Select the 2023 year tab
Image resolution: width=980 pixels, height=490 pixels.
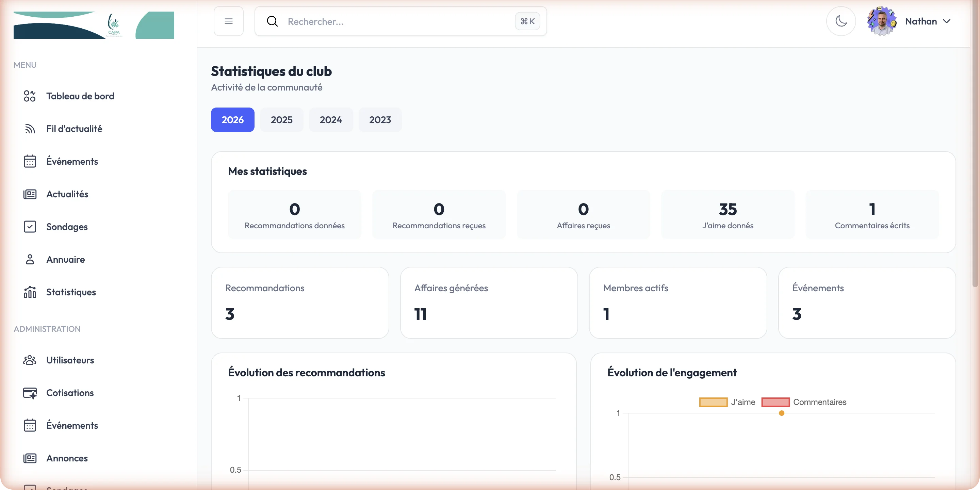380,120
